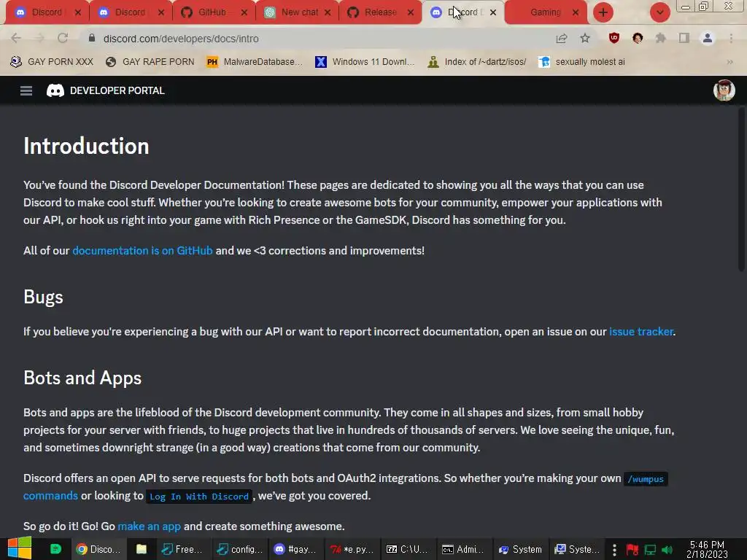Toggle the browser side panel icon

684,38
